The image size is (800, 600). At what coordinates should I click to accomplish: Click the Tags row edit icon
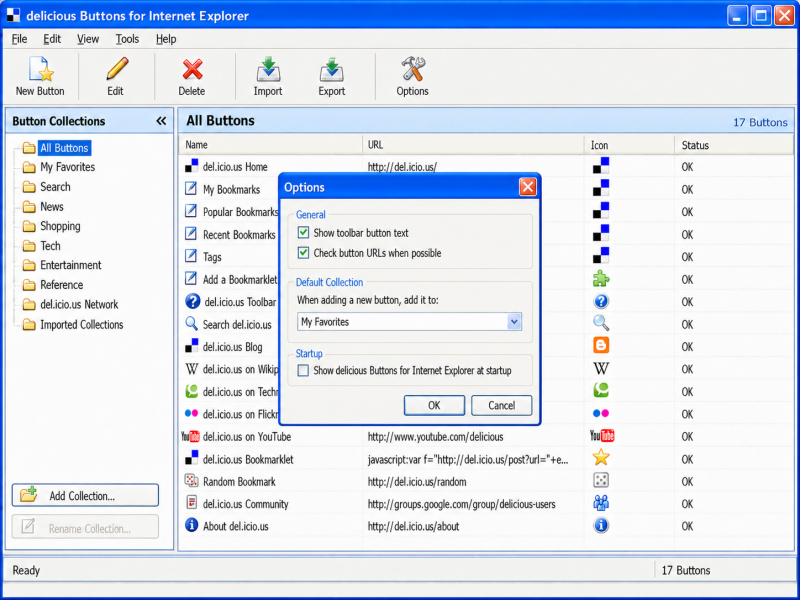191,256
